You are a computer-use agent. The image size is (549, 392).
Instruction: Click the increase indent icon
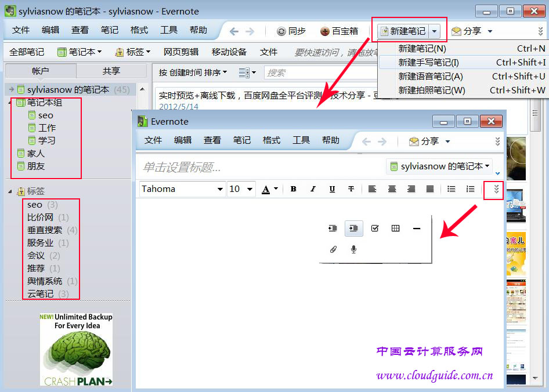pos(353,228)
